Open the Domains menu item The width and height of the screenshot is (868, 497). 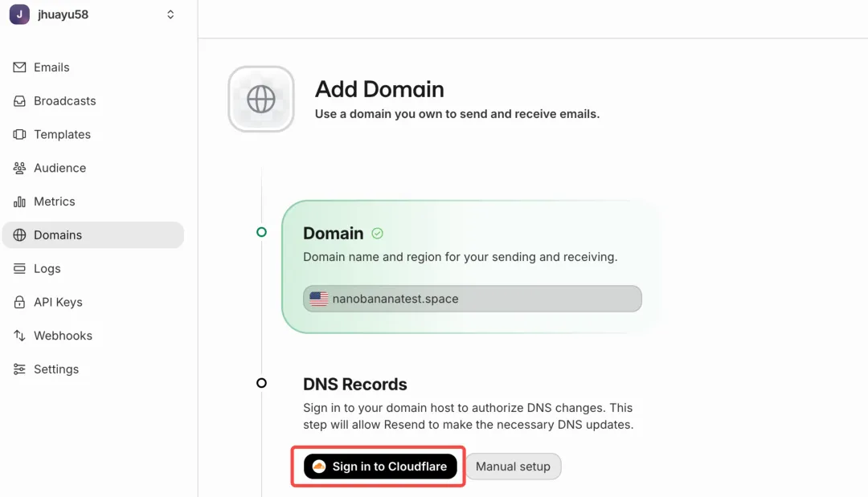pos(58,235)
